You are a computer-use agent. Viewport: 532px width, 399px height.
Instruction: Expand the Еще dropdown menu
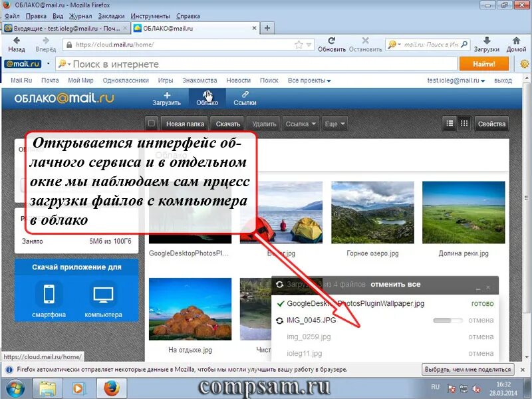click(x=334, y=124)
